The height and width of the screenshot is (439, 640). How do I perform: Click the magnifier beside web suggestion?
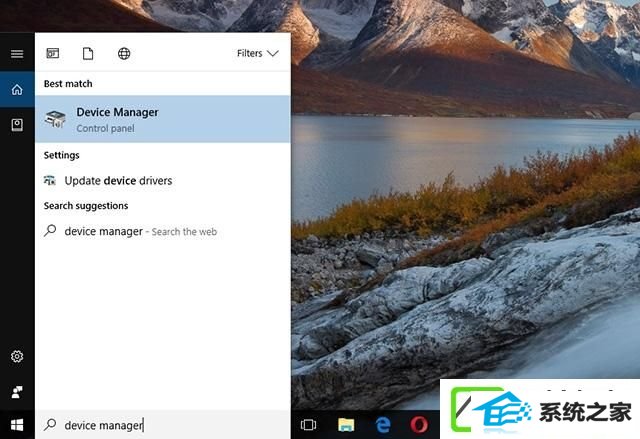[50, 231]
